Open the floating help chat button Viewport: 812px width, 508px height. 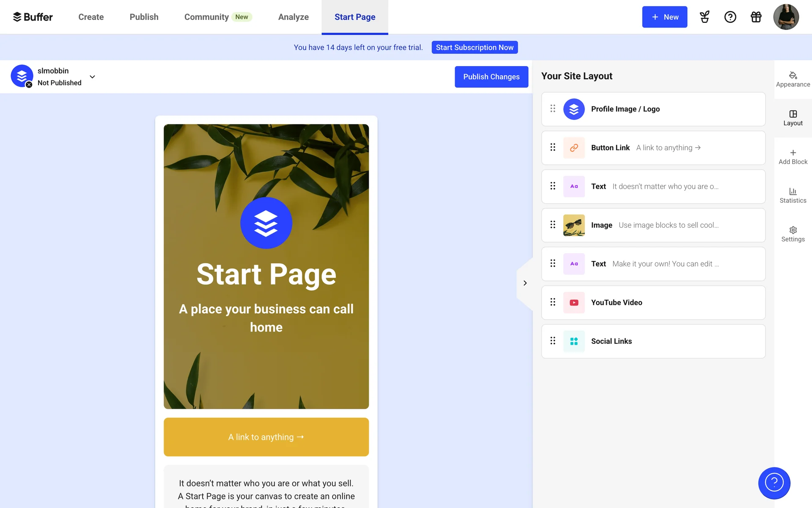point(774,483)
